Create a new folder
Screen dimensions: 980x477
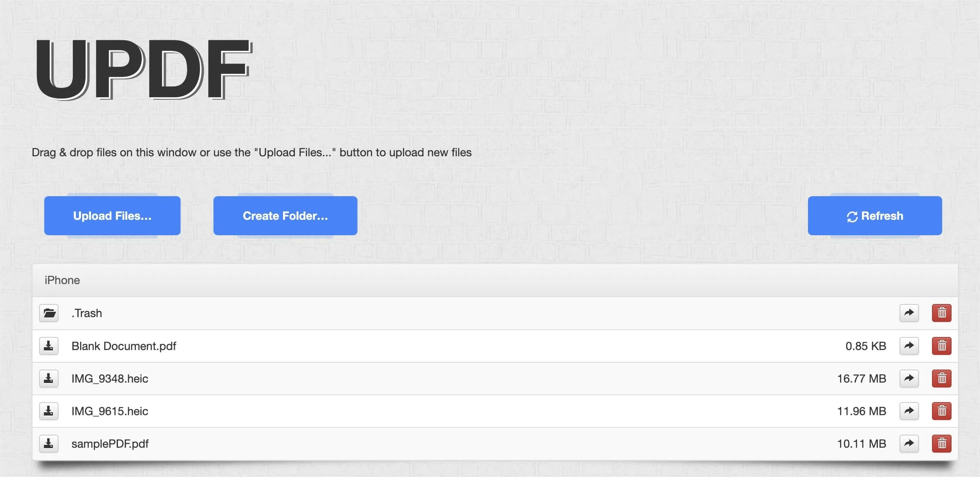pyautogui.click(x=285, y=216)
